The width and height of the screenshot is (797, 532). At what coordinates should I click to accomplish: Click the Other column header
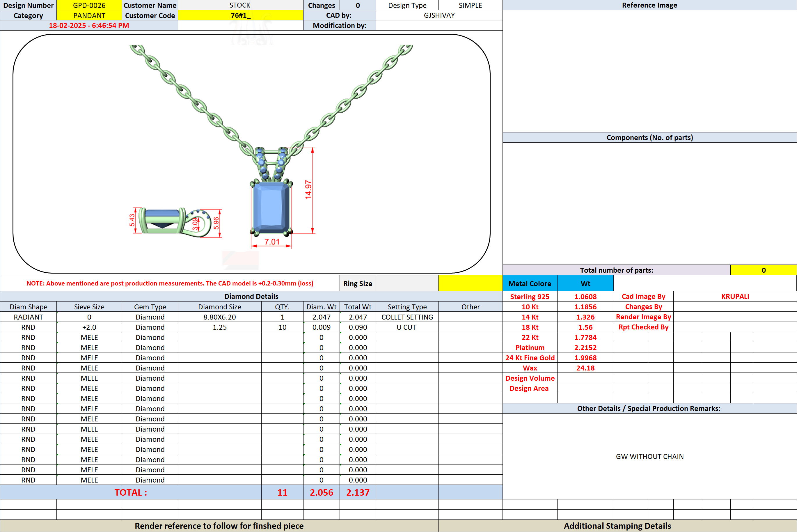(471, 307)
